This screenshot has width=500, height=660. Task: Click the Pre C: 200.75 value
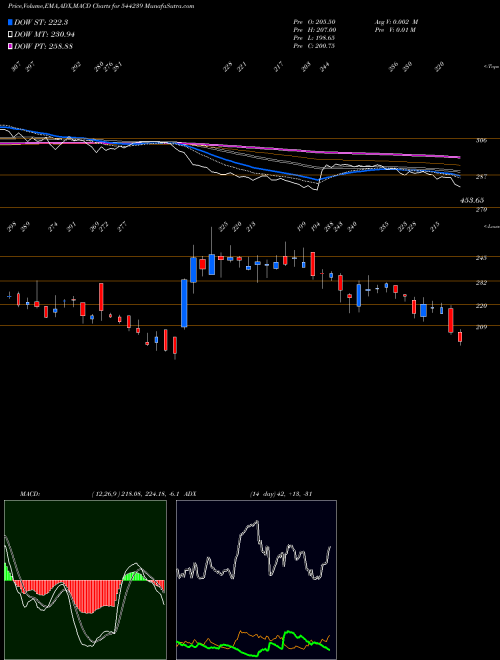[x=314, y=46]
